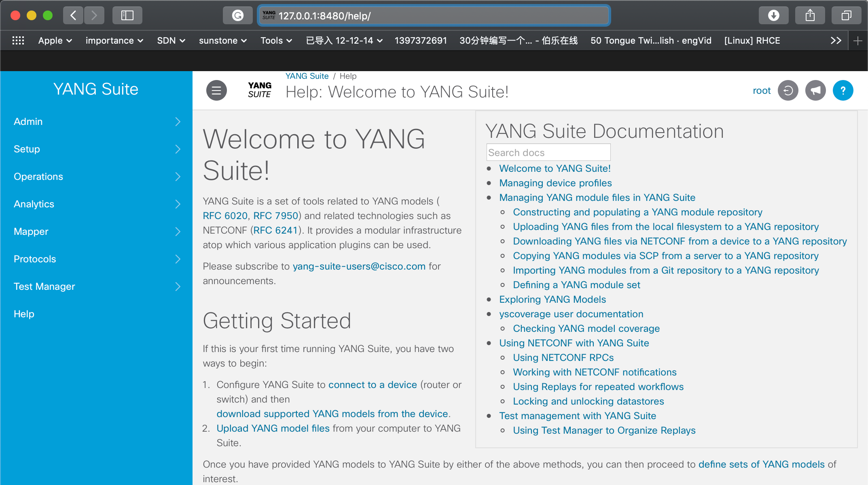Open the Upload YANG model files link
The height and width of the screenshot is (485, 868).
click(x=273, y=428)
